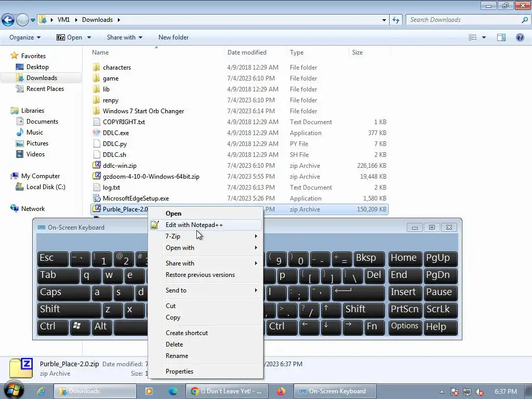Image resolution: width=532 pixels, height=399 pixels.
Task: Click the New folder button
Action: click(x=174, y=37)
